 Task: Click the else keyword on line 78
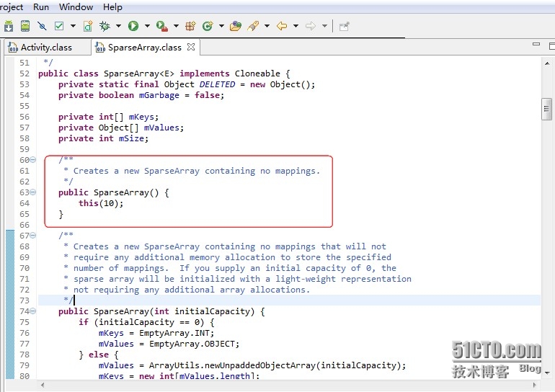[99, 355]
